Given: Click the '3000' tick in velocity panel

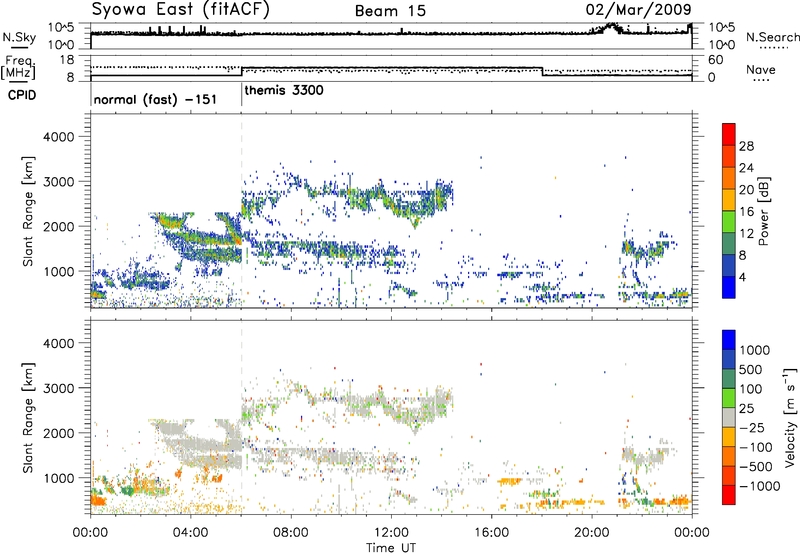Looking at the screenshot, I should (58, 388).
